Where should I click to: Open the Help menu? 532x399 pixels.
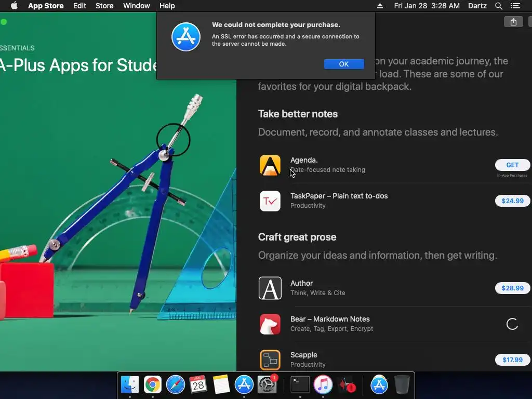[167, 6]
